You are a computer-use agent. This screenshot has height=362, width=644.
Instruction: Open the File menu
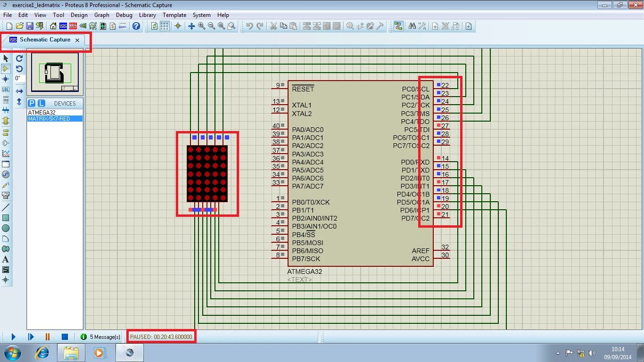tap(8, 15)
